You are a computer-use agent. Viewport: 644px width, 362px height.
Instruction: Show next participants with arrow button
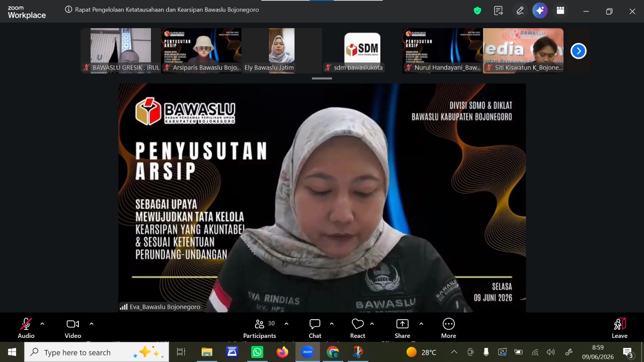pos(578,51)
